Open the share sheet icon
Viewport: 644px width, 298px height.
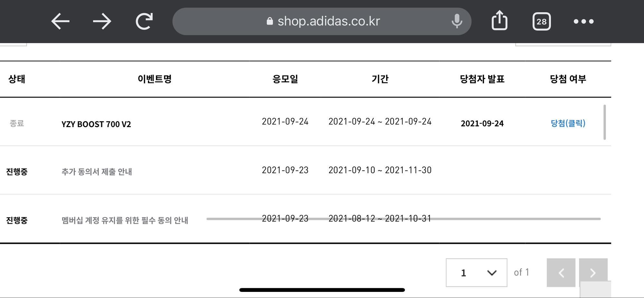[x=499, y=21]
